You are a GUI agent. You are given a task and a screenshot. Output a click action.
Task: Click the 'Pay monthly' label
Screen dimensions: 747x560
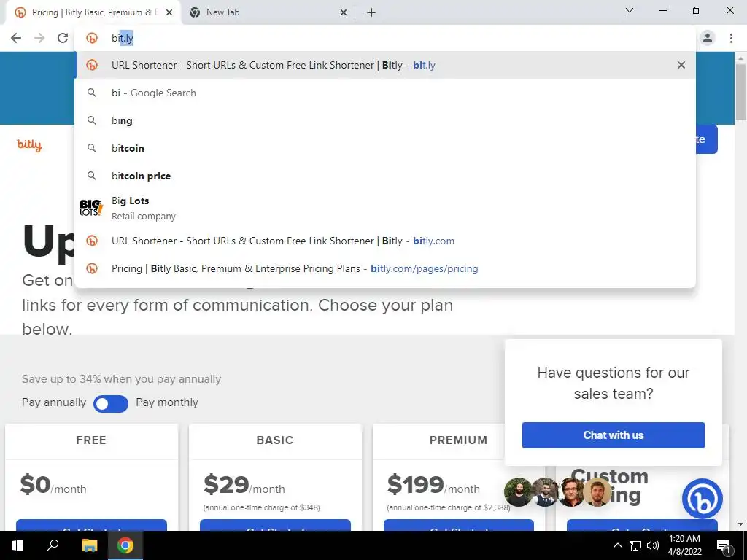coord(167,402)
